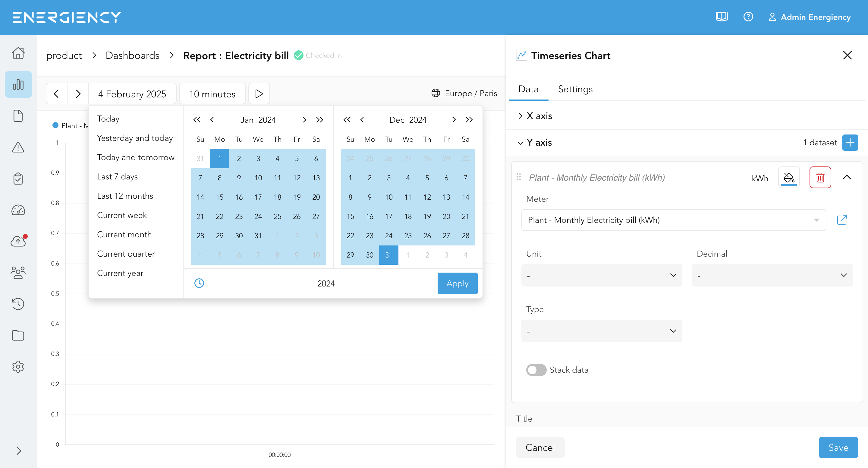Select Last 12 months preset
The height and width of the screenshot is (468, 868).
pos(125,196)
